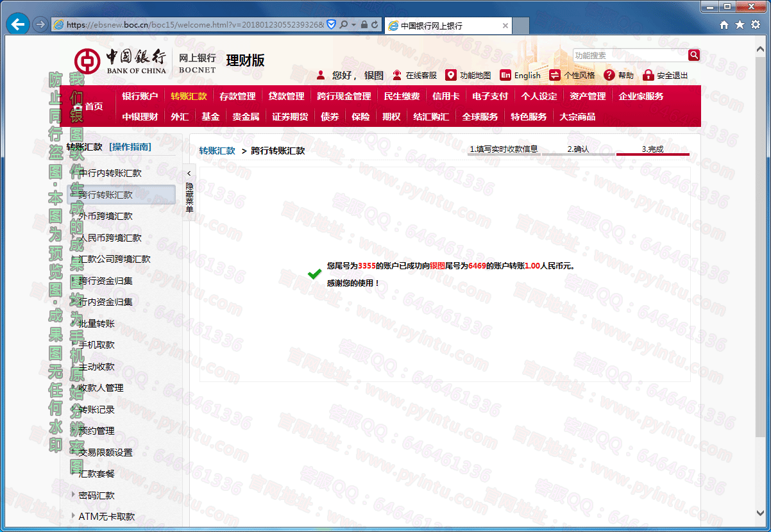This screenshot has width=771, height=532.
Task: Click the 安全退出 lock icon
Action: click(x=648, y=75)
